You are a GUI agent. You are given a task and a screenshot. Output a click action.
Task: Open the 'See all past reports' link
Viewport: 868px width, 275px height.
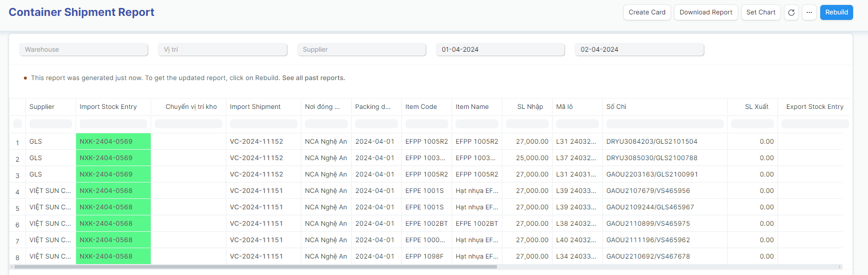coord(313,78)
